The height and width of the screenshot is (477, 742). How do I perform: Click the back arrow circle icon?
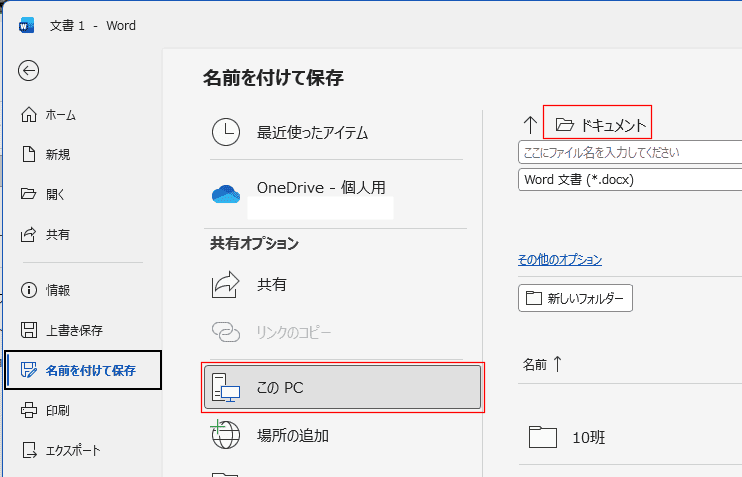(30, 70)
